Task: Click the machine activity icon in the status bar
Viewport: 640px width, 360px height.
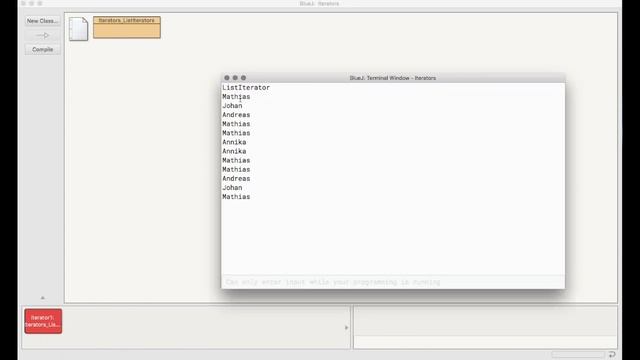Action: (611, 354)
